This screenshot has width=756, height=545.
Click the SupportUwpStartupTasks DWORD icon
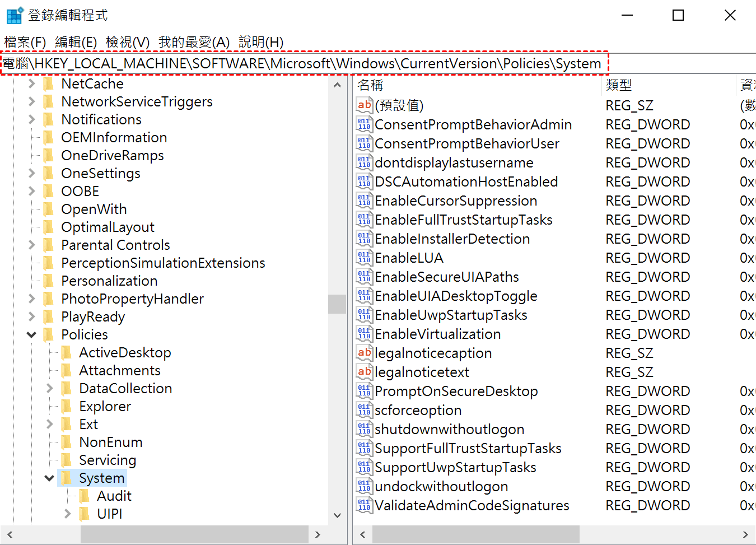[364, 467]
